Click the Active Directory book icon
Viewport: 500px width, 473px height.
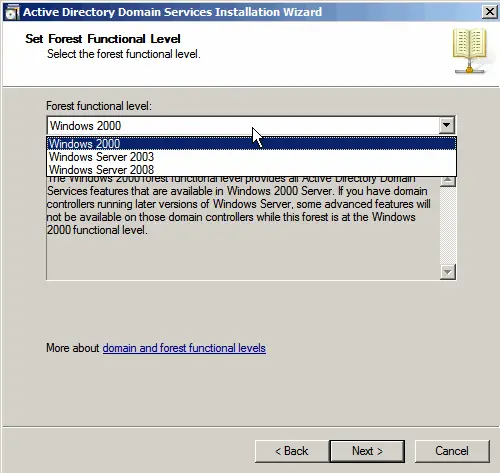(470, 51)
